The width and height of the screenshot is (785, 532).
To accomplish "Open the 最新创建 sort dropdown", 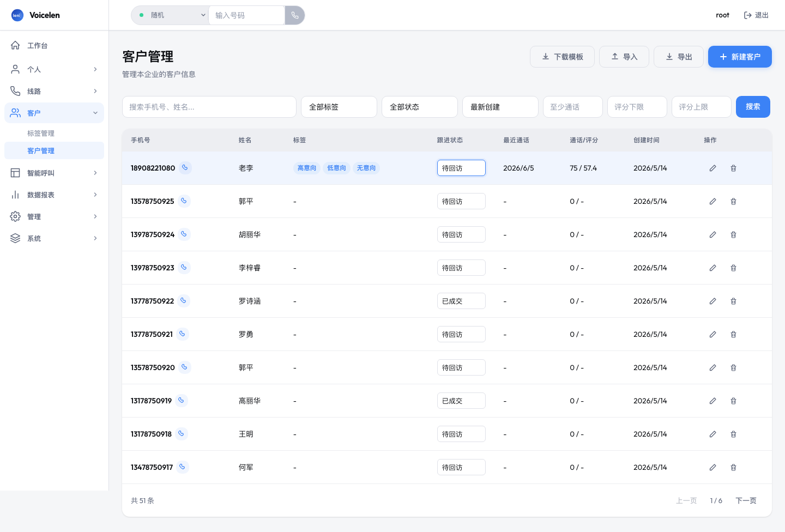I will click(500, 107).
